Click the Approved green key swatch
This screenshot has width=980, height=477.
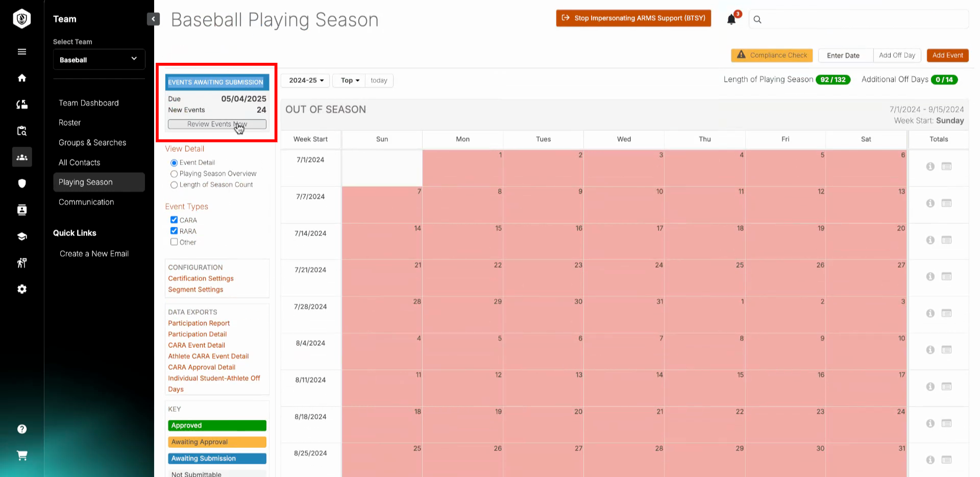click(x=217, y=425)
